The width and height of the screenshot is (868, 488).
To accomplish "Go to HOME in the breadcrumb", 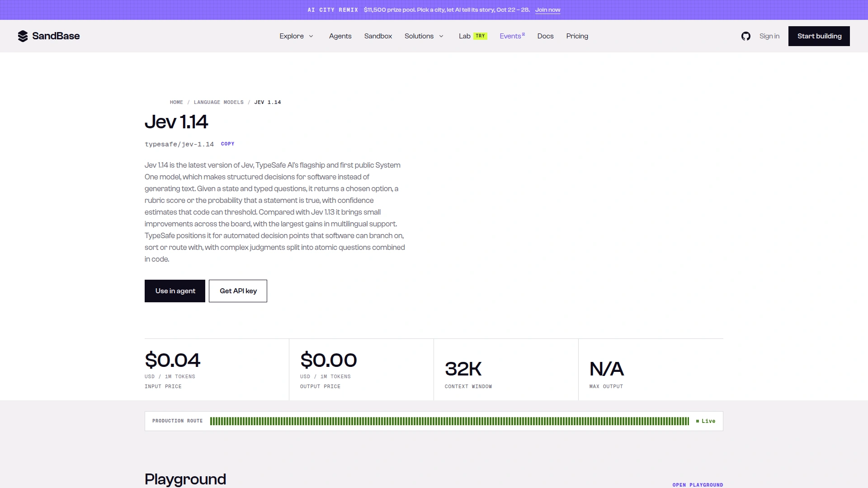I will [176, 103].
